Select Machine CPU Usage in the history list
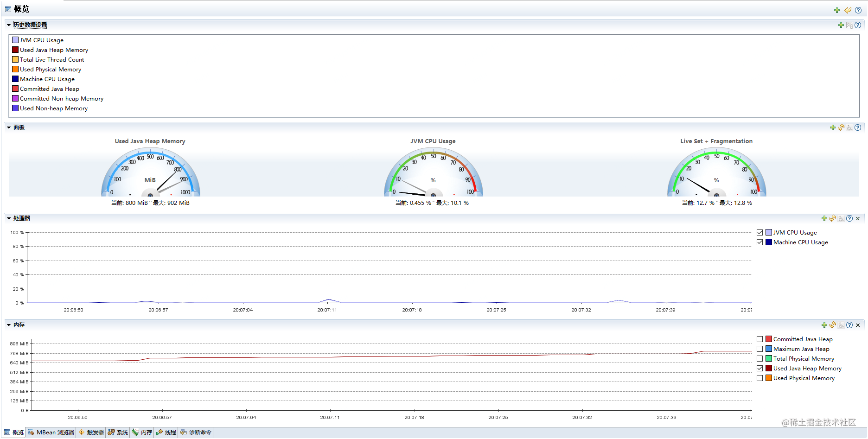 47,79
